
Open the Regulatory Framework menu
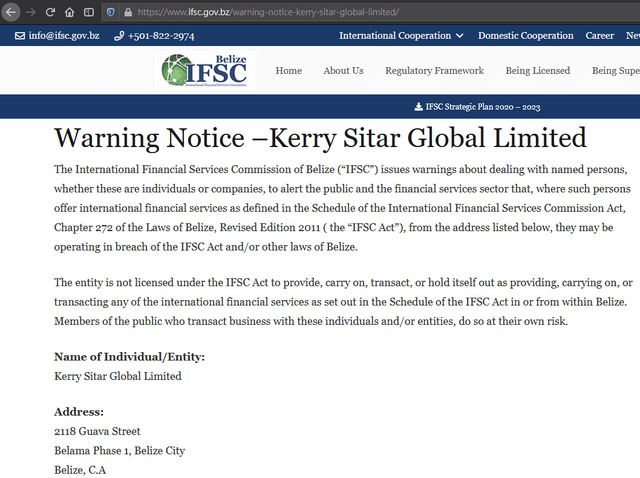point(434,71)
